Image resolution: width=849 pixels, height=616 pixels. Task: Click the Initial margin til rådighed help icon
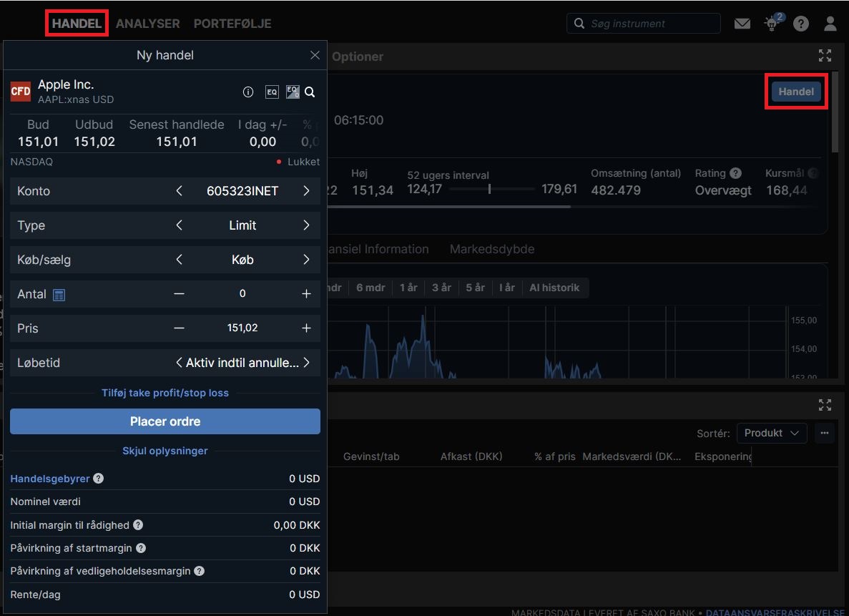[x=138, y=525]
